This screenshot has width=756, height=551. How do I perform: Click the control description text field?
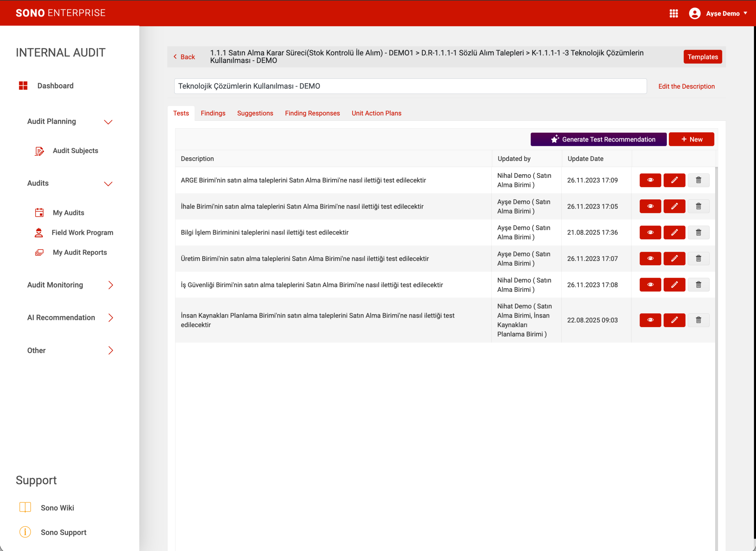(410, 86)
